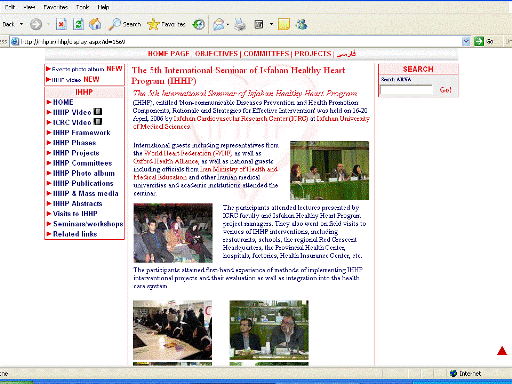Open IHHP Abstracts sidebar link
The image size is (512, 384).
(x=77, y=203)
